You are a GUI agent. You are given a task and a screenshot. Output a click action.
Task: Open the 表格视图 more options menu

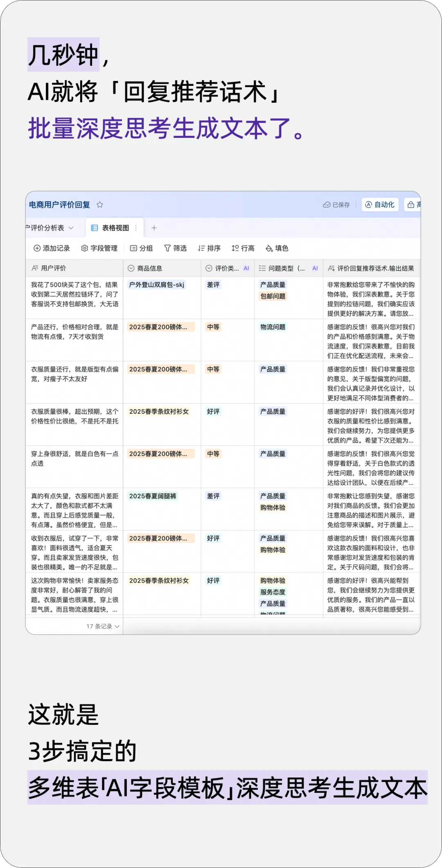click(x=136, y=228)
